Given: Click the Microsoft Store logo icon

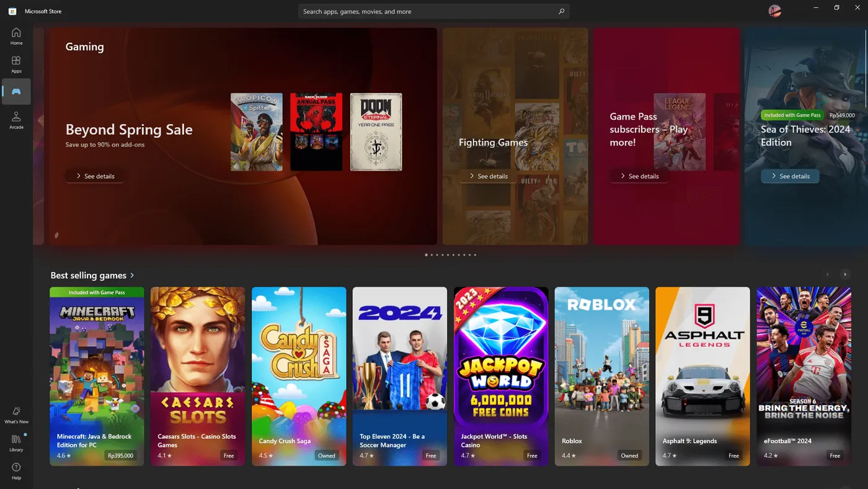Looking at the screenshot, I should click(x=12, y=11).
